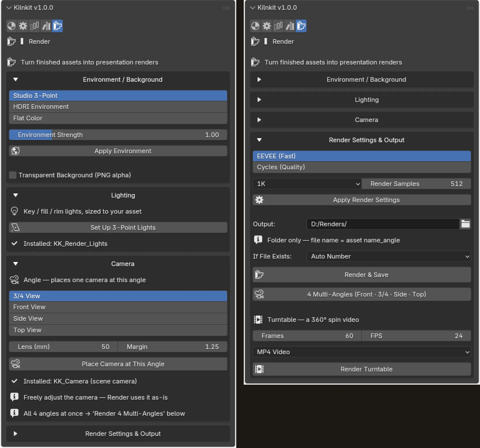Select the 3/4 View camera angle
Image resolution: width=480 pixels, height=448 pixels.
(118, 296)
